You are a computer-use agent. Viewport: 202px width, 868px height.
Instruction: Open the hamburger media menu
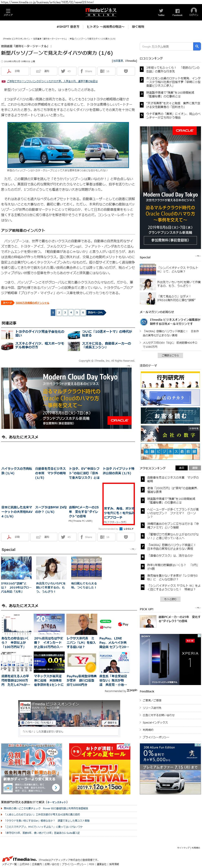tap(8, 12)
